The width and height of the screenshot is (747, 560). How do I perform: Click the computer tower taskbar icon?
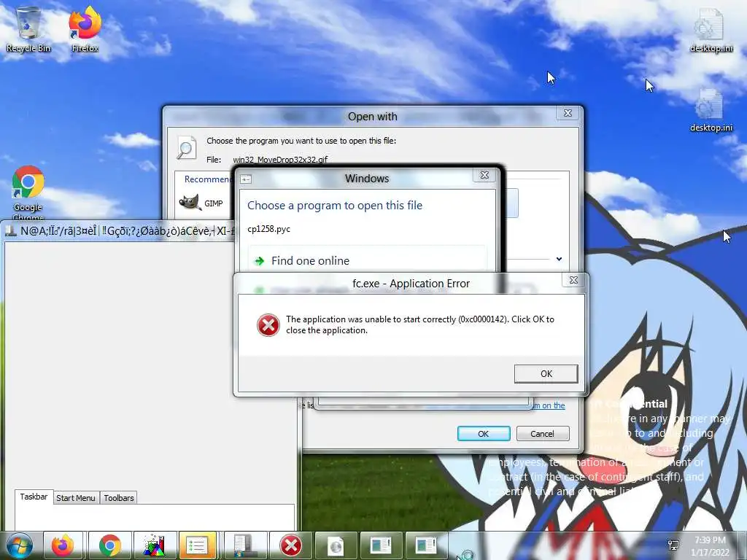[x=245, y=545]
